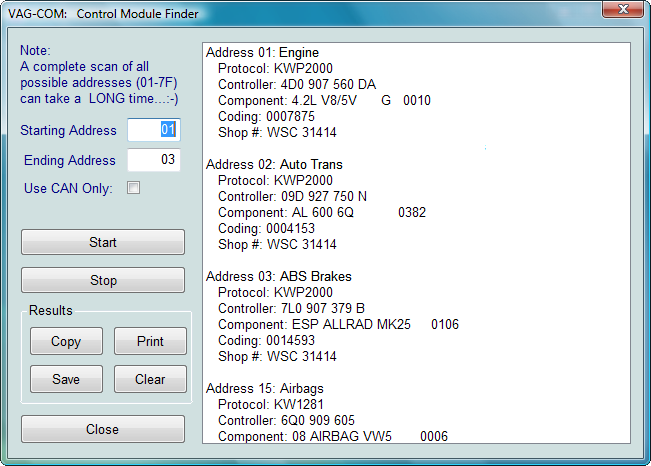651x466 pixels.
Task: Clear the results pane
Action: point(150,379)
